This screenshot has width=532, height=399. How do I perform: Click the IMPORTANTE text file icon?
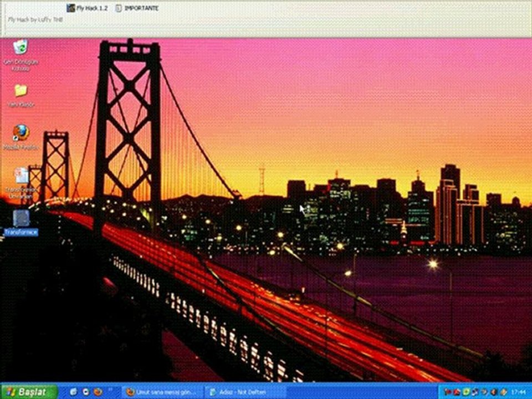click(x=137, y=8)
